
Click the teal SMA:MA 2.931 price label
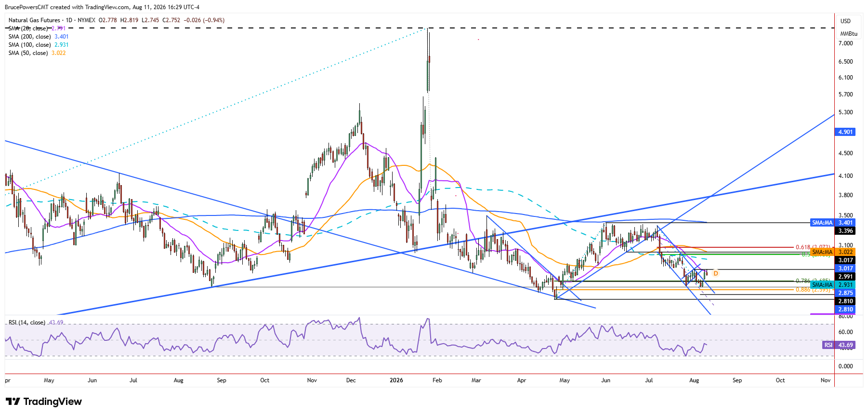pos(833,285)
